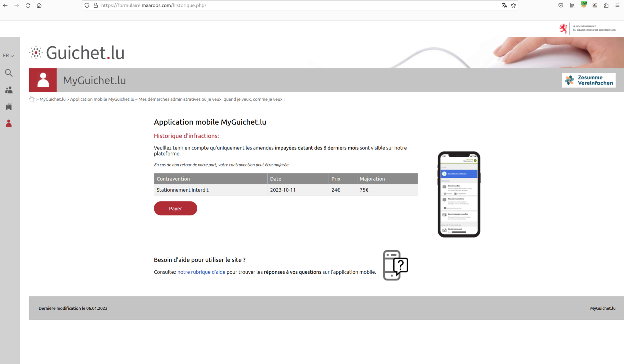The width and height of the screenshot is (624, 364).
Task: Open the business building sidebar icon
Action: point(9,107)
